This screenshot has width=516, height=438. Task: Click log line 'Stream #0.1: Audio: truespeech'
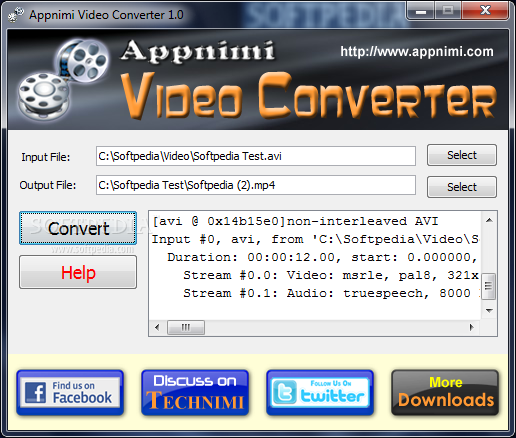[x=331, y=293]
